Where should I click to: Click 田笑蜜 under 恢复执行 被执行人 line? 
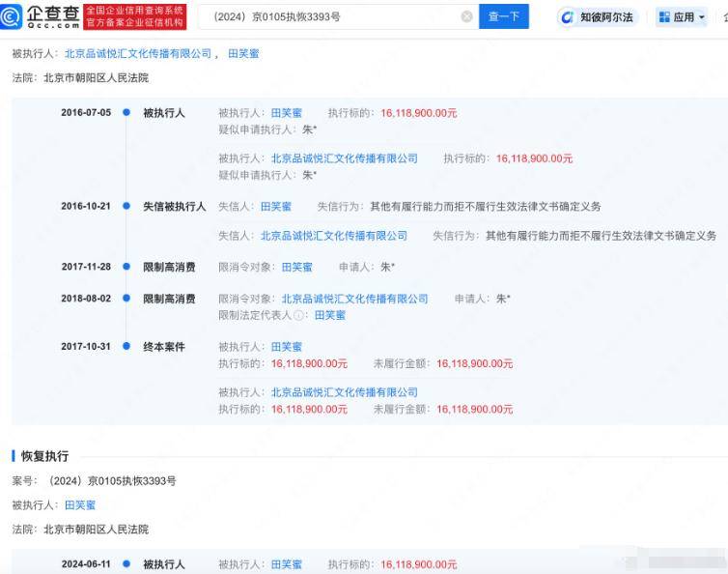80,504
